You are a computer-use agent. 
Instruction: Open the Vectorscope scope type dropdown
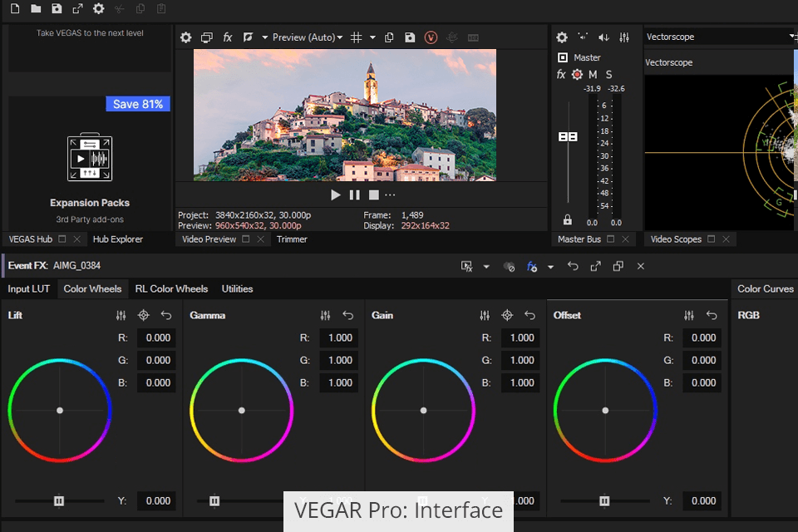coord(719,37)
